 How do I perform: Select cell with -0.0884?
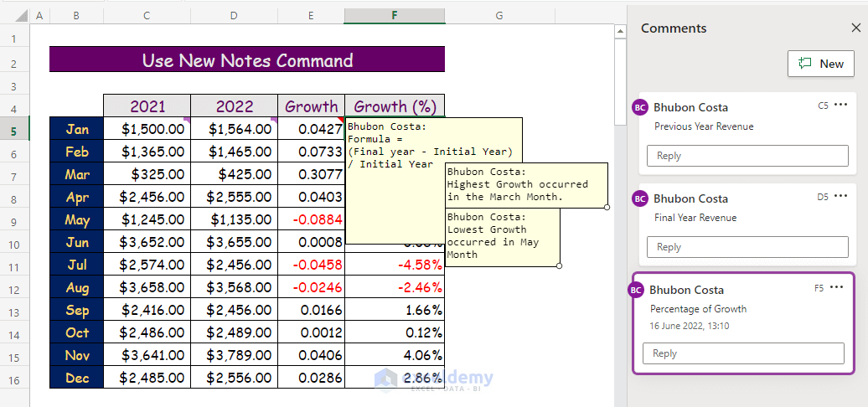[311, 219]
